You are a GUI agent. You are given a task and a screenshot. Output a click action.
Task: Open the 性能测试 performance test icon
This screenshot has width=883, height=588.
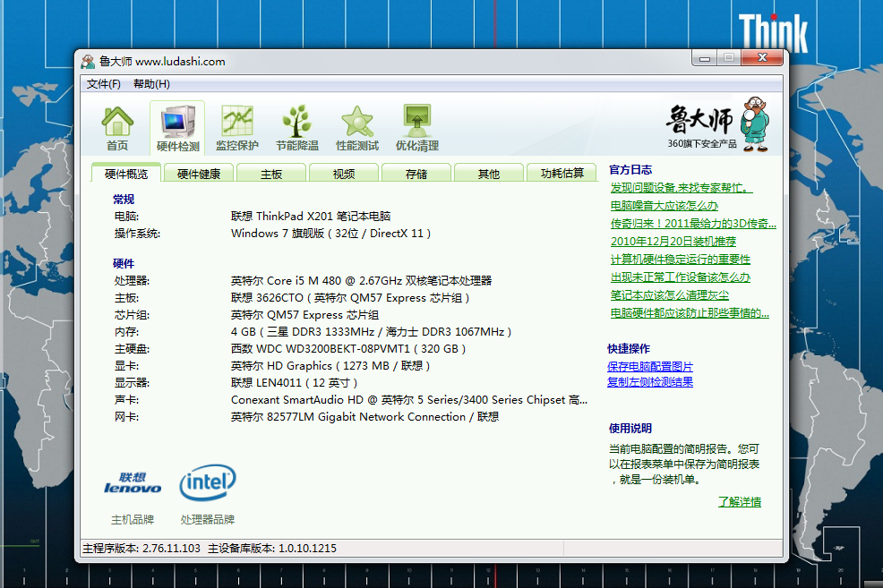[x=357, y=128]
